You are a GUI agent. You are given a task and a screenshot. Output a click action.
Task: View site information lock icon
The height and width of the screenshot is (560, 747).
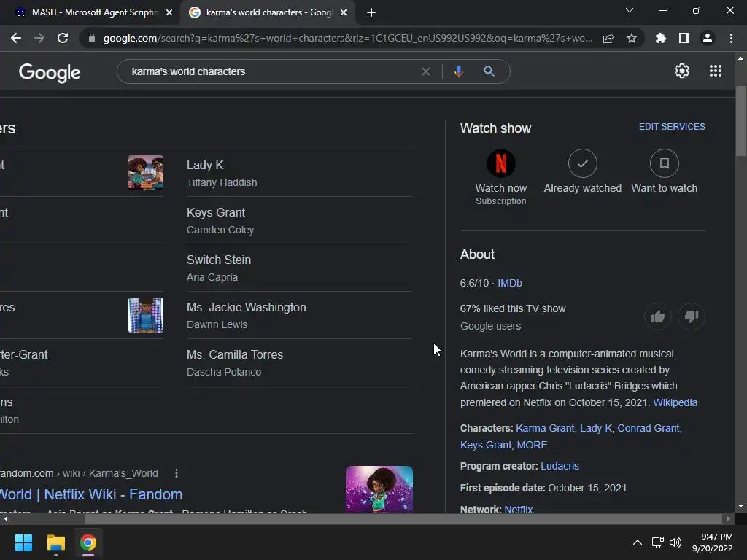pyautogui.click(x=92, y=38)
